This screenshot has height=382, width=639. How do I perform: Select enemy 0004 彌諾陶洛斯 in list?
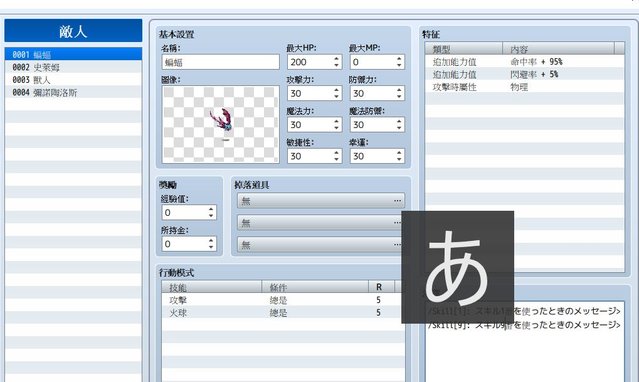point(73,92)
